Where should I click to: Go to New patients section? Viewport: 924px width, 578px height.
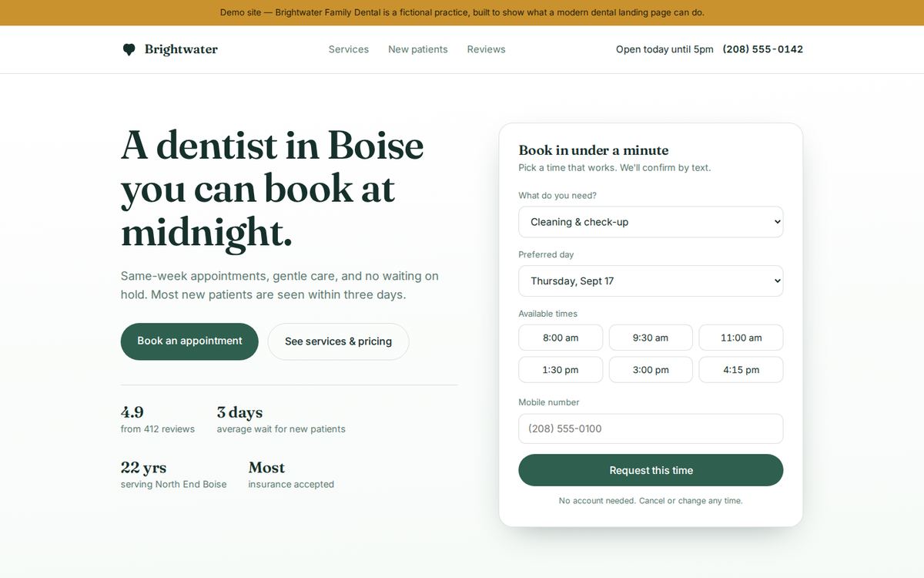click(x=418, y=49)
